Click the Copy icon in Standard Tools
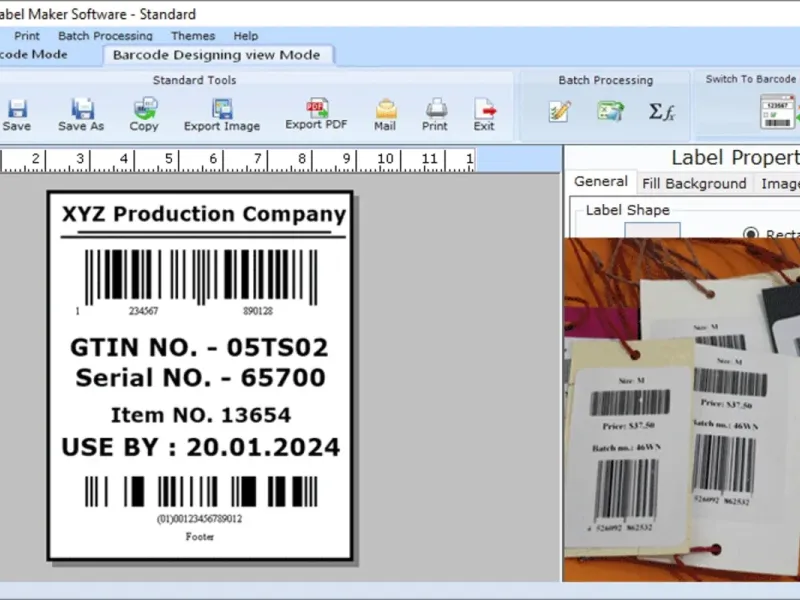 tap(145, 108)
